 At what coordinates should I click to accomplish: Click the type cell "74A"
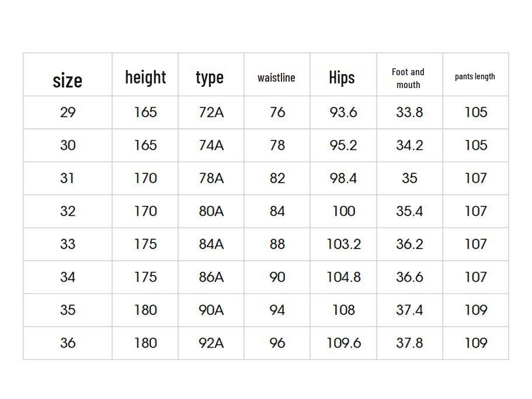click(x=211, y=145)
